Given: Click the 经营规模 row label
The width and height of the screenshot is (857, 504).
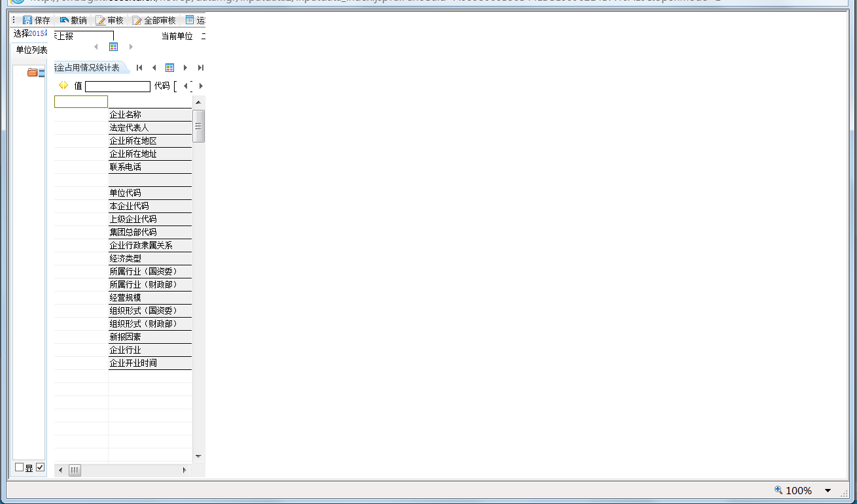Looking at the screenshot, I should point(150,297).
